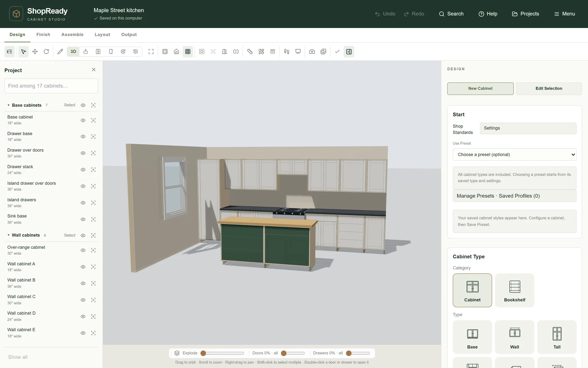588x368 pixels.
Task: Click the fit-to-screen frame icon
Action: click(x=151, y=52)
